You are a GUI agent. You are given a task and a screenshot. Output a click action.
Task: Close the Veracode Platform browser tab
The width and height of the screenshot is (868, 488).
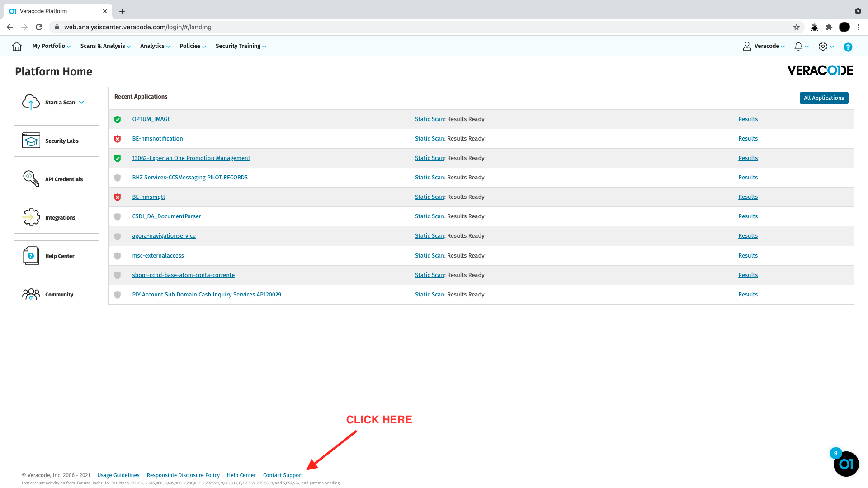pyautogui.click(x=105, y=11)
